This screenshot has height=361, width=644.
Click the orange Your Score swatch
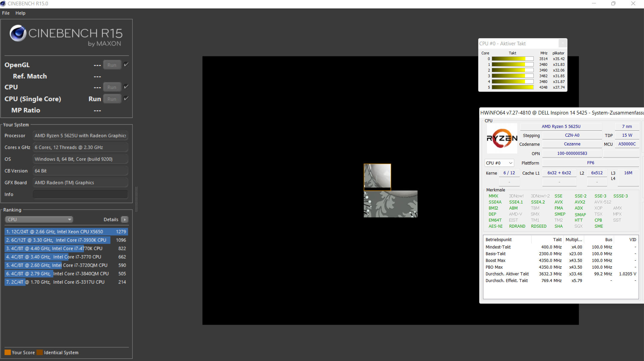click(7, 352)
